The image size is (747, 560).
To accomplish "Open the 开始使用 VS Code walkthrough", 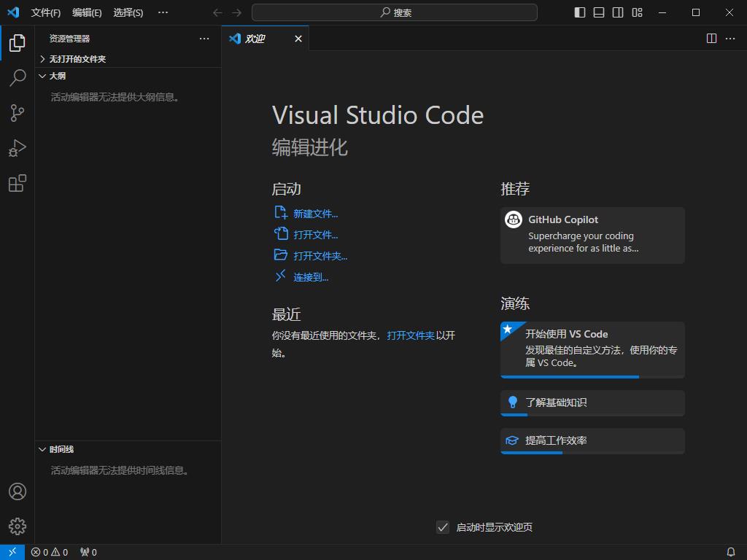I will click(592, 350).
